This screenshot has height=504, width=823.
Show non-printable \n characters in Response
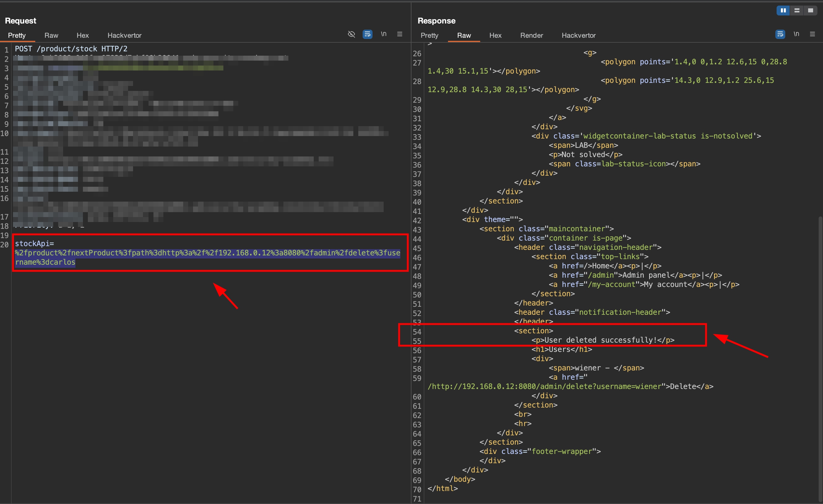796,34
